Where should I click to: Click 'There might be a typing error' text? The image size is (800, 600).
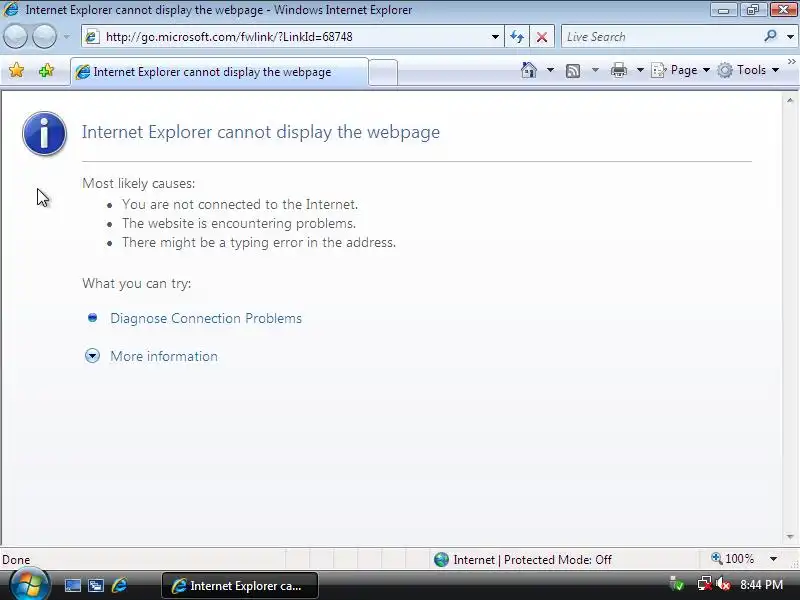(259, 242)
